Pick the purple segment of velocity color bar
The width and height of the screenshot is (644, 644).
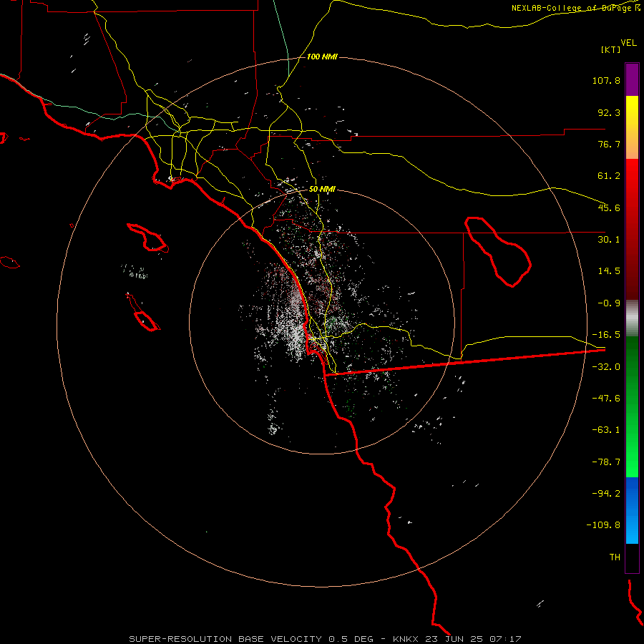point(632,79)
